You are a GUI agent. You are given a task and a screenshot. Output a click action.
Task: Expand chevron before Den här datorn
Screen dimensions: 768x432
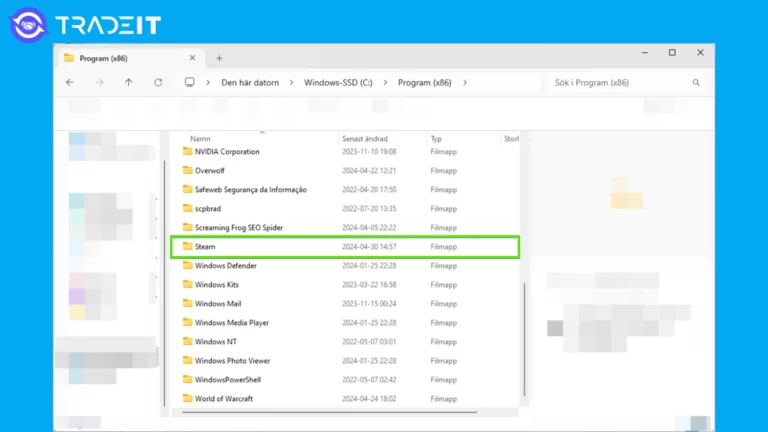208,82
